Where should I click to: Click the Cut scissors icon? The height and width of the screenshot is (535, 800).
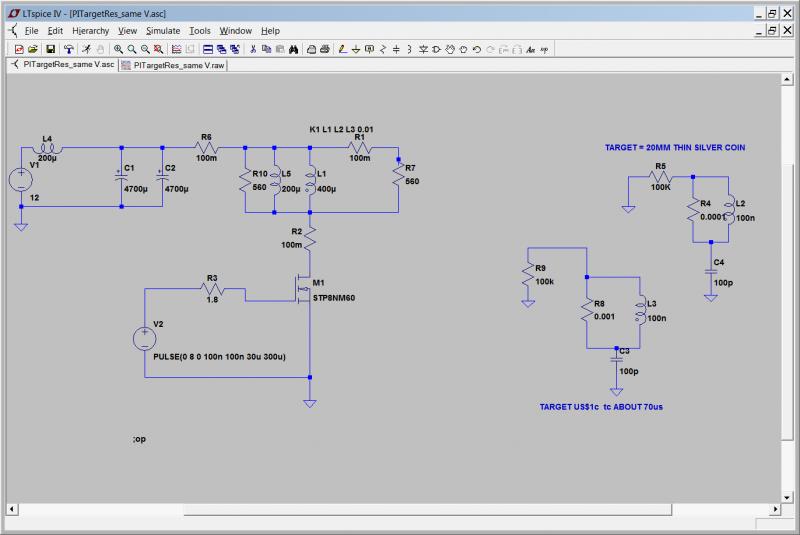coord(253,48)
